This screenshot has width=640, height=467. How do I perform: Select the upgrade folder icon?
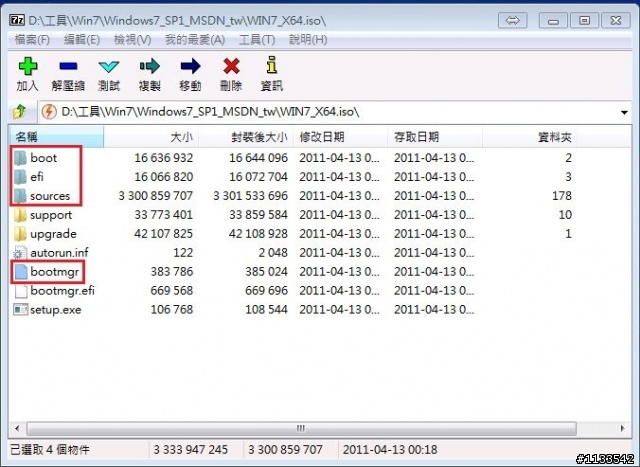tap(20, 234)
